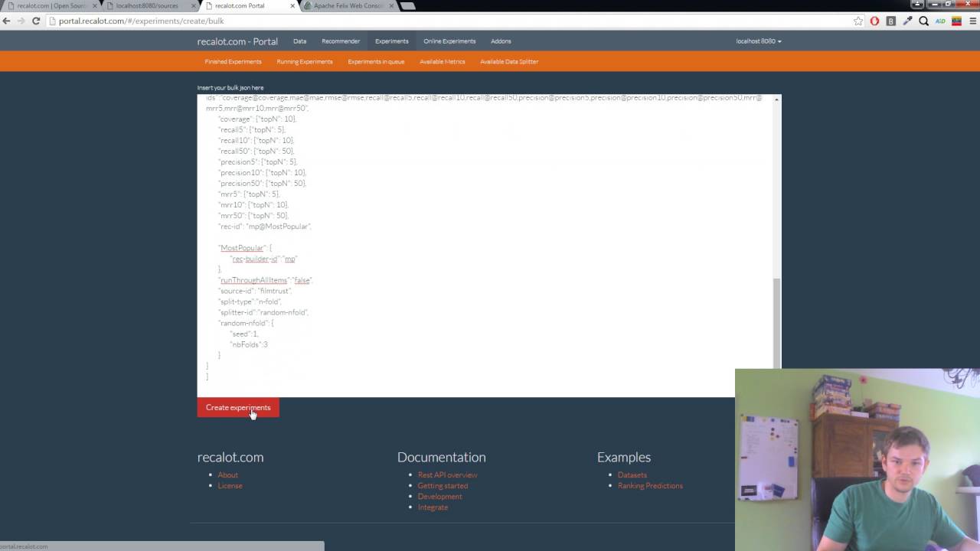Screen dimensions: 980x551
Task: Show Experiments in queue
Action: (376, 61)
